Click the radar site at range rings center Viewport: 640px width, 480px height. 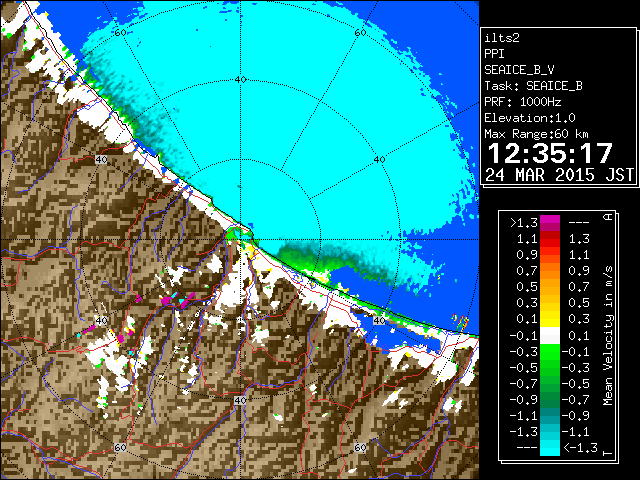pyautogui.click(x=240, y=240)
